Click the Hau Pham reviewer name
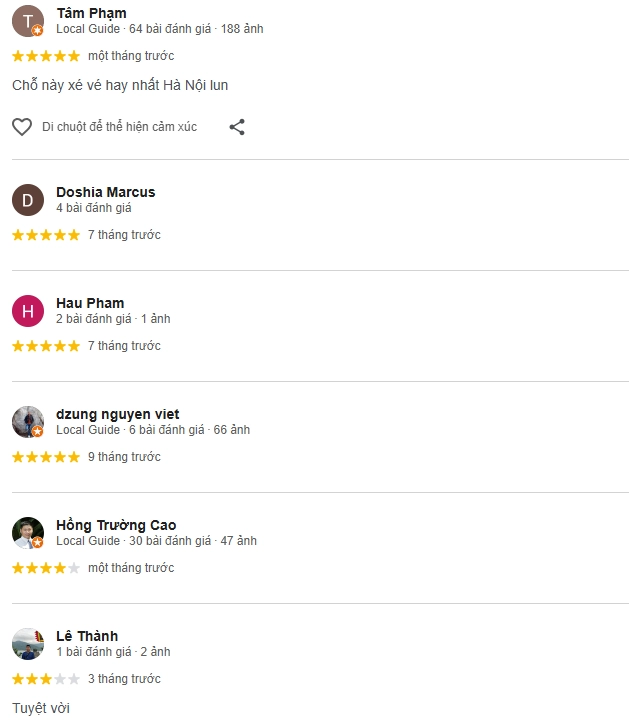629x728 pixels. tap(90, 303)
